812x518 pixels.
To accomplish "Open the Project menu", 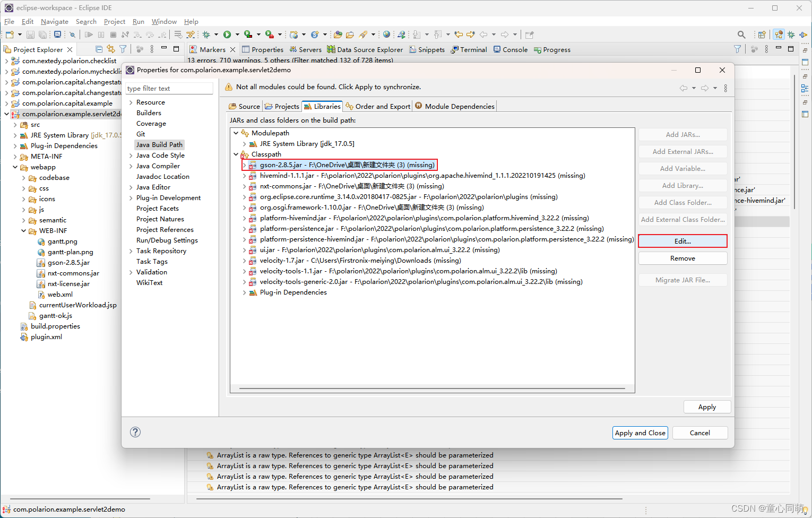I will 115,21.
